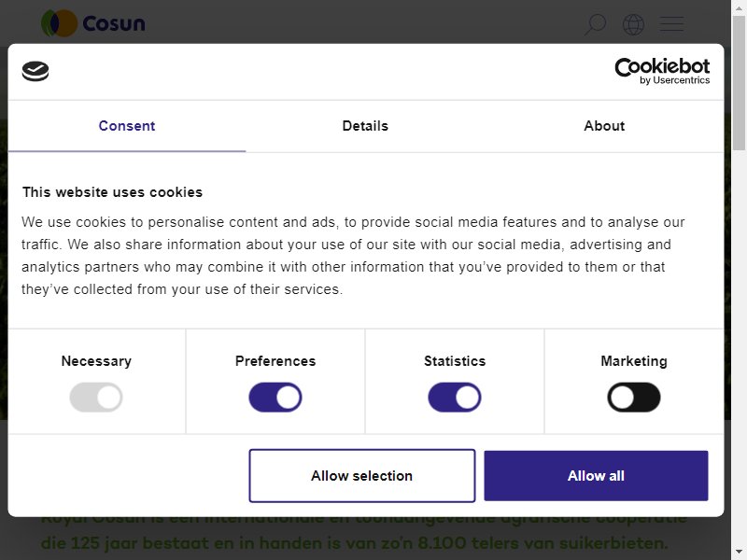This screenshot has height=560, width=747.
Task: Click the scrollbar down arrow
Action: point(739,553)
